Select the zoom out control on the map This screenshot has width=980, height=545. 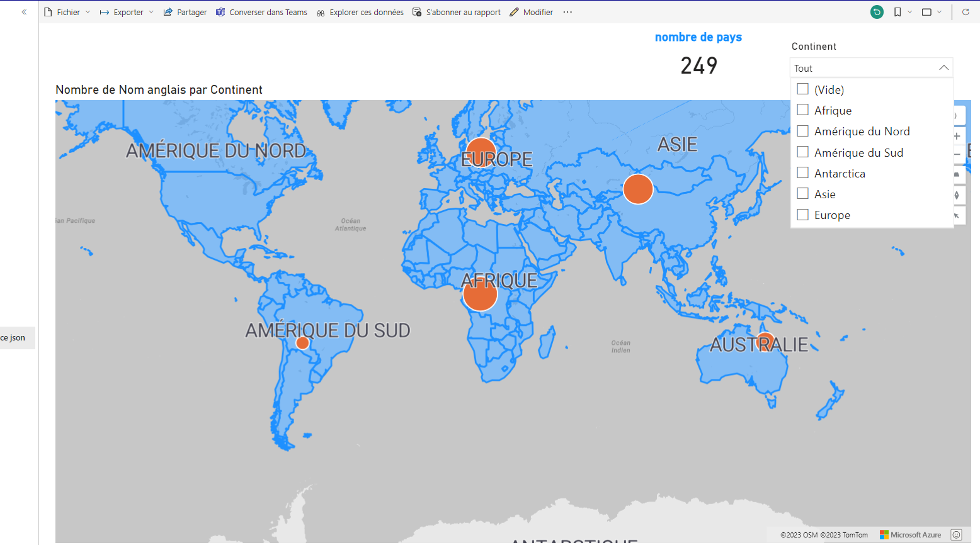[957, 154]
